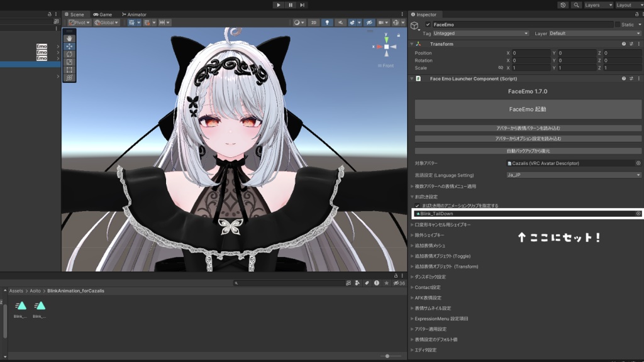Click アバターからオプション設定を読み込む button
644x362 pixels.
(528, 139)
